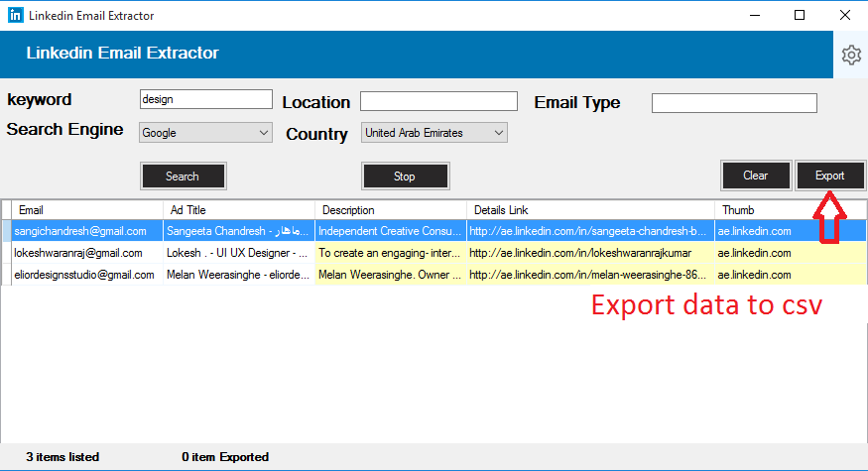Viewport: 868px width, 471px height.
Task: Click the keyword input containing design
Action: pos(206,99)
